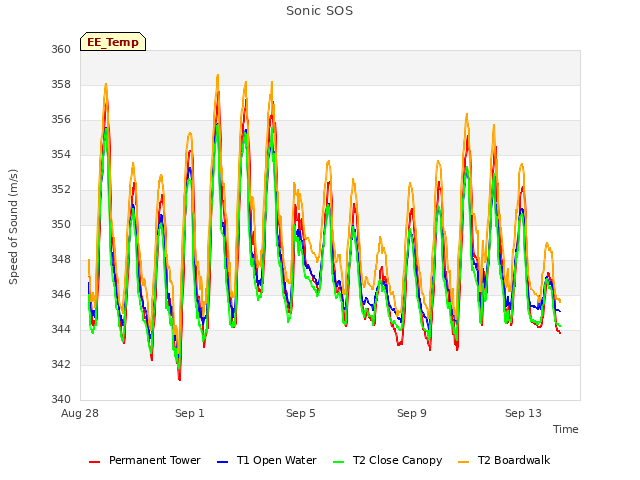Click the '340' y-axis tick label
The width and height of the screenshot is (640, 480).
pyautogui.click(x=61, y=399)
